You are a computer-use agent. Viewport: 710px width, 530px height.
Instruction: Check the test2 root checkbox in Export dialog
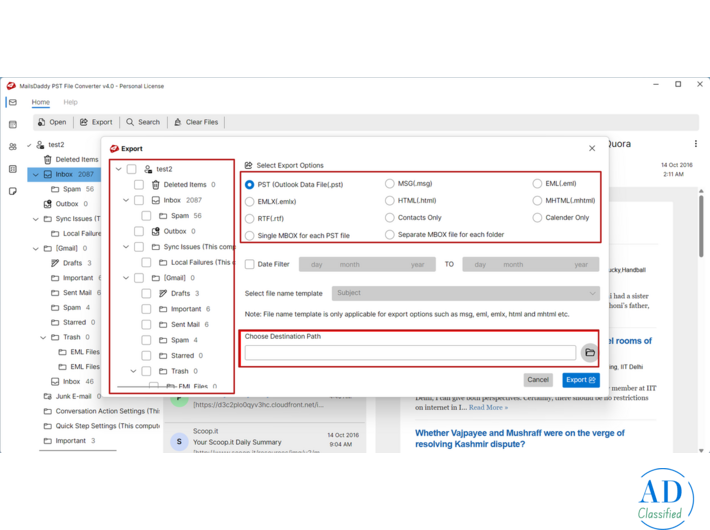coord(131,169)
